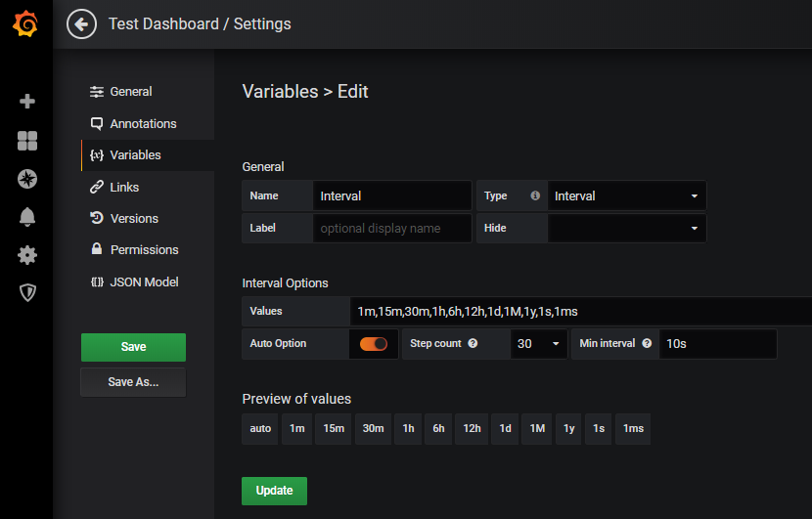The image size is (812, 519).
Task: Disable the Auto Option toggle
Action: click(x=374, y=344)
